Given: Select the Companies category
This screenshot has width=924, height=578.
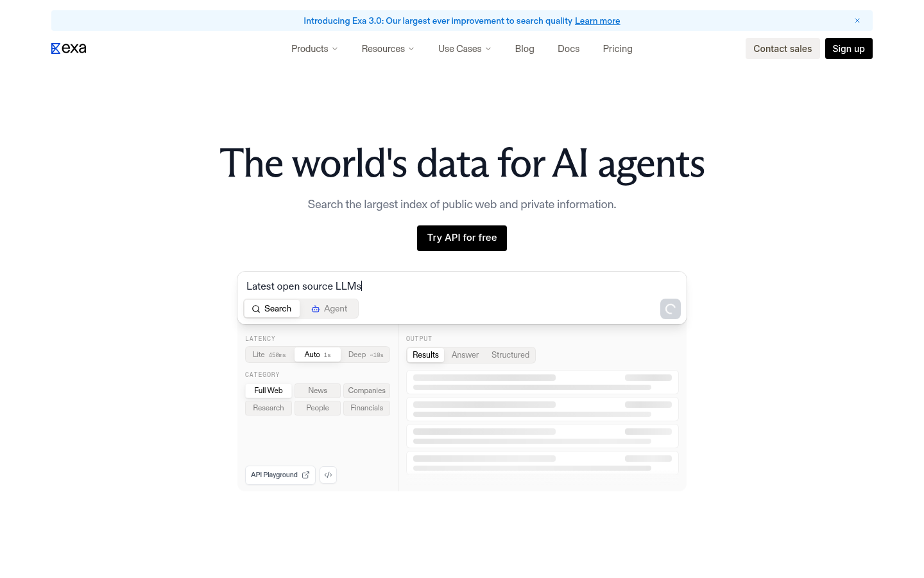Looking at the screenshot, I should click(x=367, y=390).
